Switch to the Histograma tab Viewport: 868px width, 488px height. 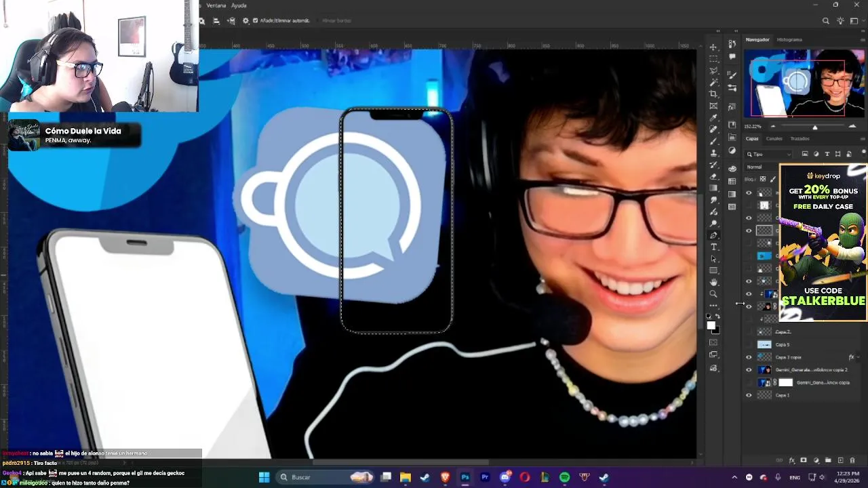point(789,39)
